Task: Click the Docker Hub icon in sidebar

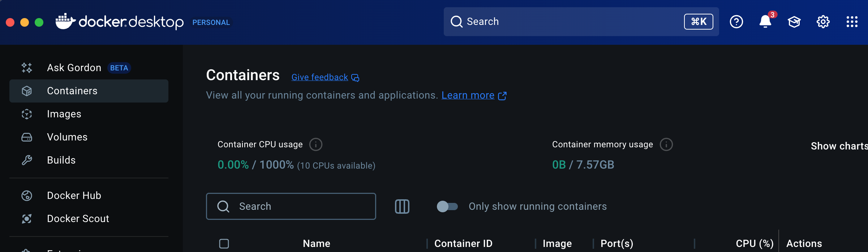Action: [x=27, y=196]
